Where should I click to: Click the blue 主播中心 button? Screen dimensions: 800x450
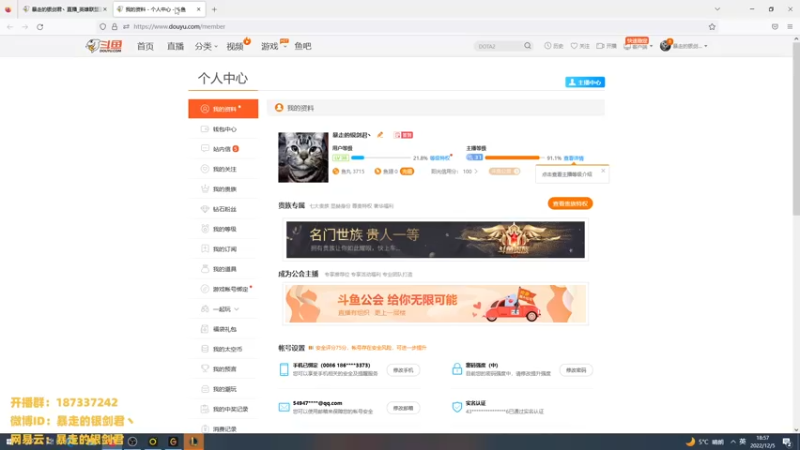coord(585,82)
